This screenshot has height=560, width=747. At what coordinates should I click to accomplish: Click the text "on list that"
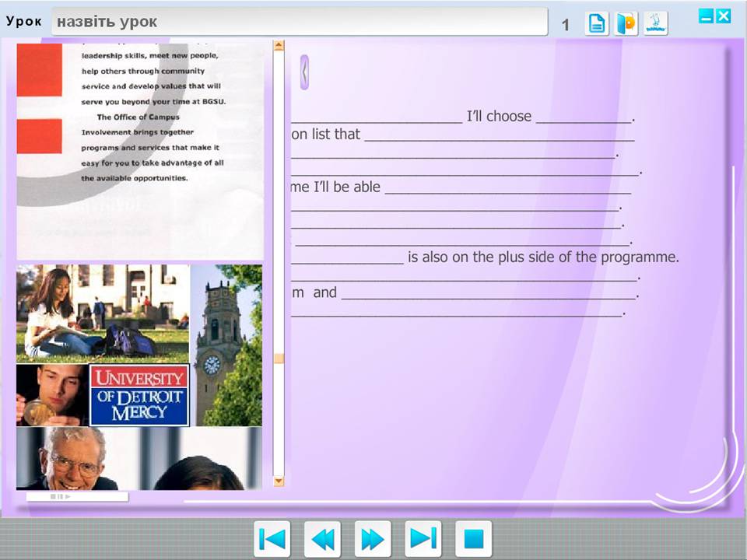[326, 135]
